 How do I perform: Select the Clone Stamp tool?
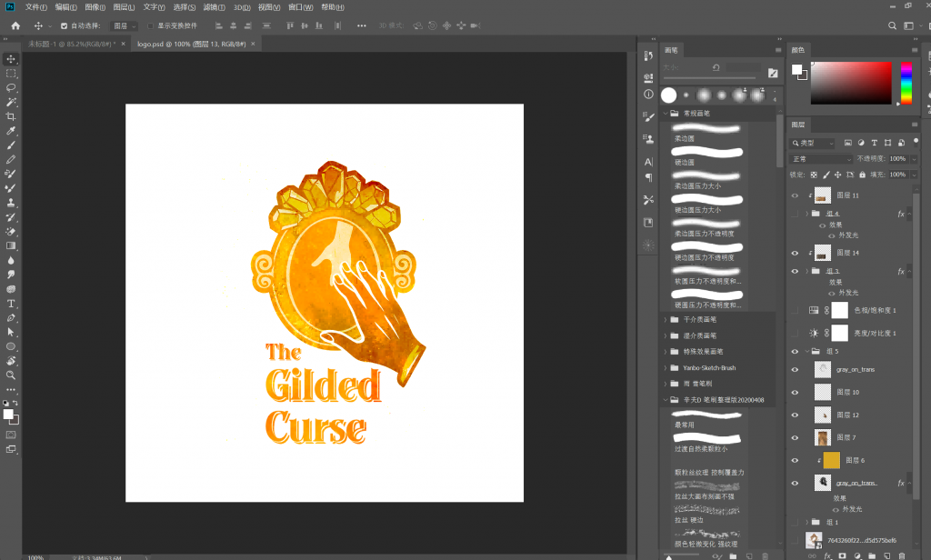tap(11, 203)
